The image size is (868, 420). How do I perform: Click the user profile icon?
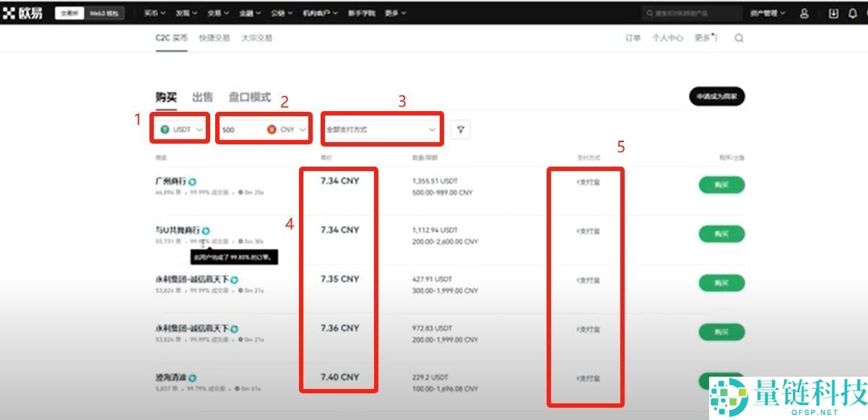pyautogui.click(x=804, y=13)
